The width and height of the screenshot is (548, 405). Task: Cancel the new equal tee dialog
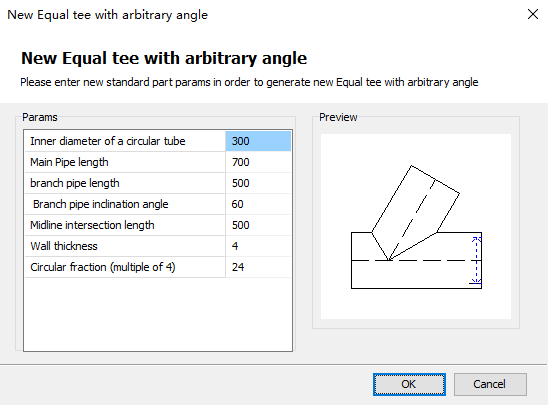pos(490,384)
